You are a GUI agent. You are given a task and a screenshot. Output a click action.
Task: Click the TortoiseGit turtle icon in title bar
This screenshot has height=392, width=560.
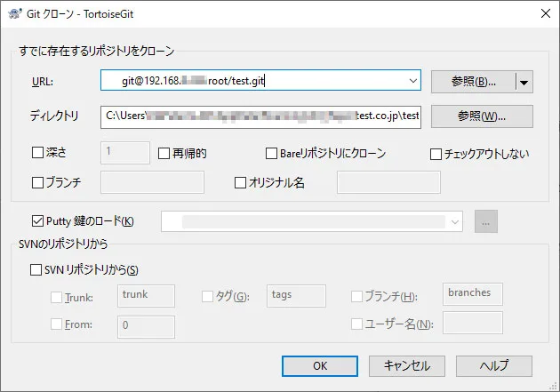[14, 14]
